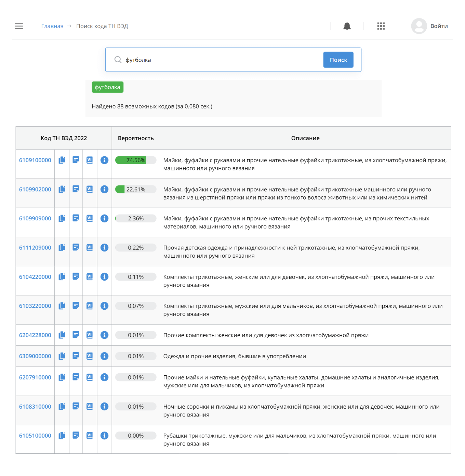Click description starting Прочие комплекты женские
The height and width of the screenshot is (476, 465).
(x=266, y=335)
